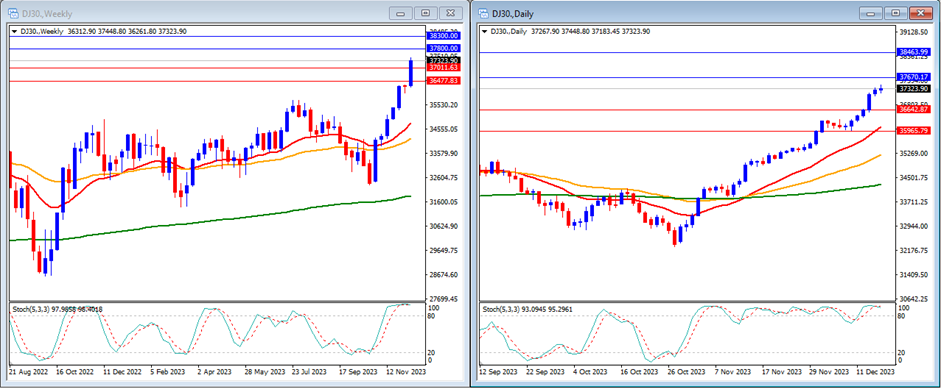Click black 37323.90 price tag on Weekly axis

pyautogui.click(x=443, y=61)
